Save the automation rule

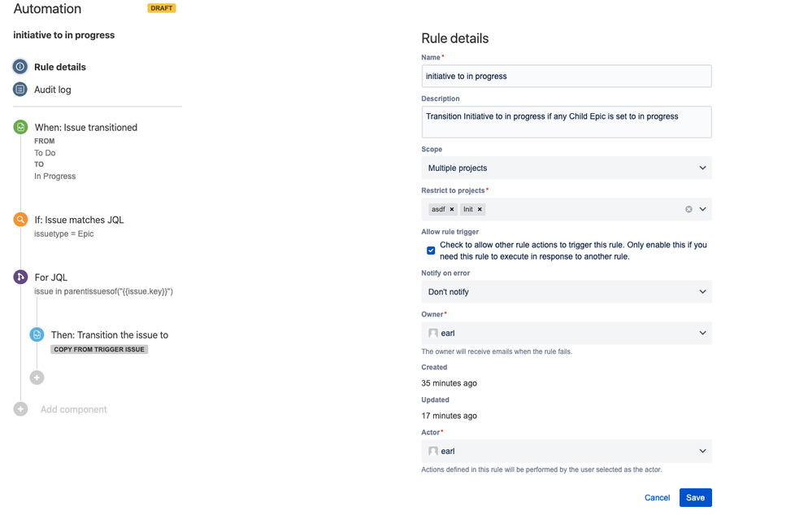[695, 497]
